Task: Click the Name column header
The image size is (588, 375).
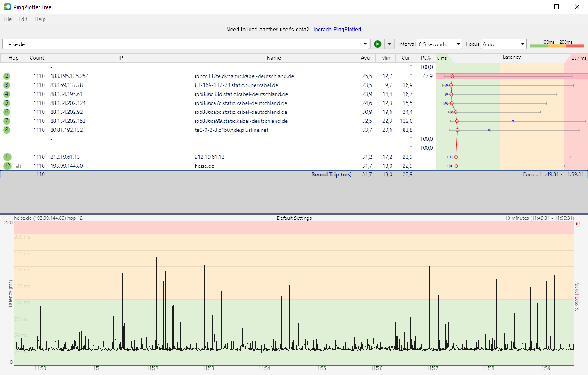Action: (274, 58)
